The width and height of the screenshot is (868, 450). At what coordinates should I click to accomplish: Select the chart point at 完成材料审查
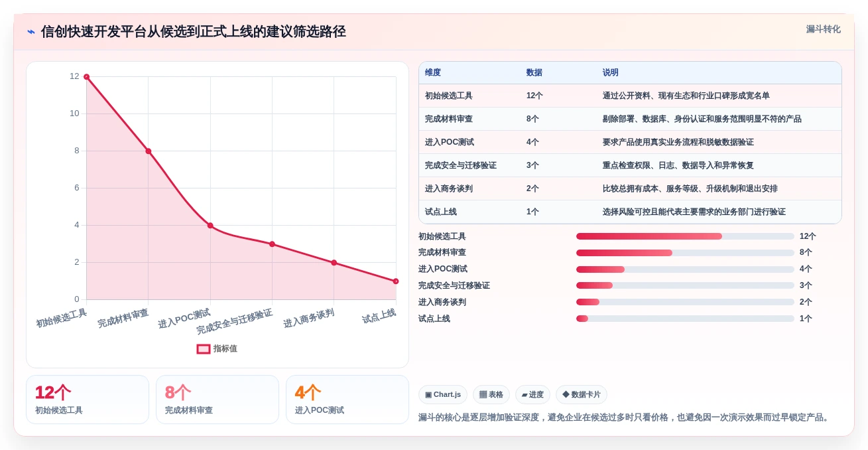click(149, 151)
